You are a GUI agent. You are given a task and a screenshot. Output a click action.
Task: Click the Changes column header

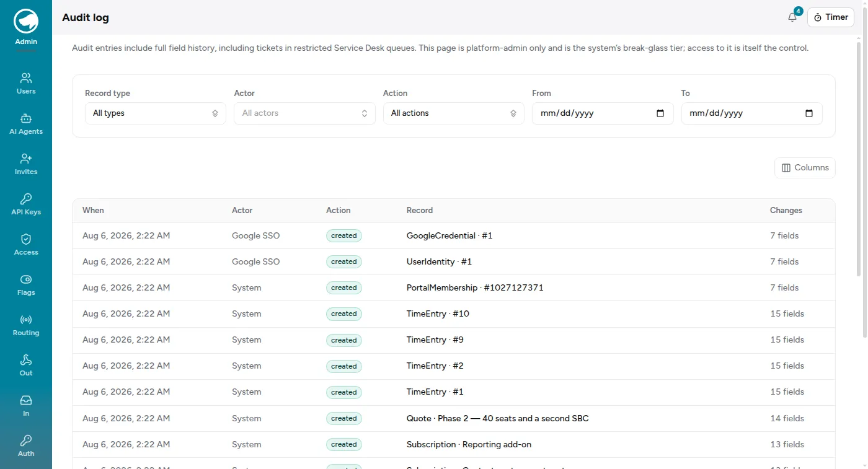[786, 211]
